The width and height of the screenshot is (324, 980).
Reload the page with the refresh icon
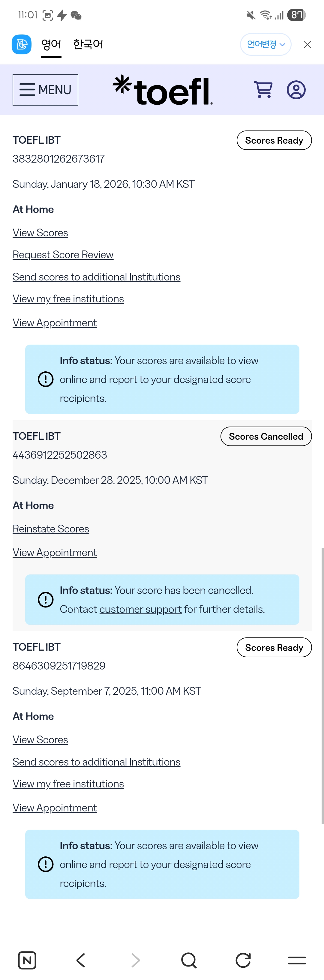click(243, 960)
